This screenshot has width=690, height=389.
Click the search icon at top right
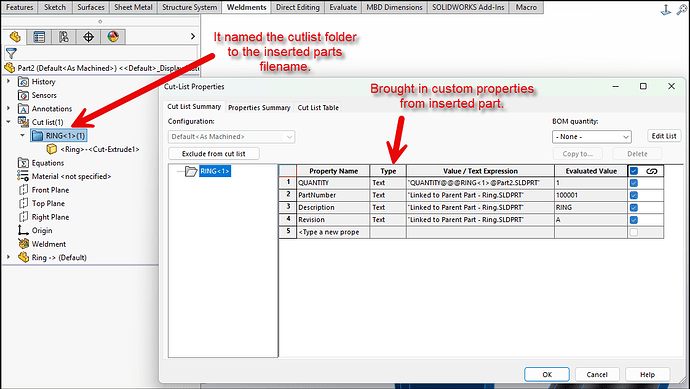(682, 10)
